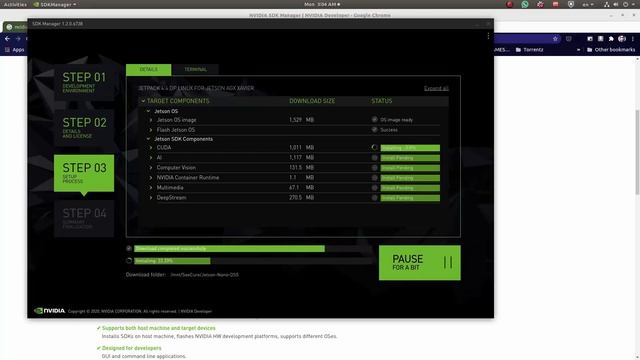This screenshot has height=360, width=640.
Task: Expand the CUDA component row
Action: click(151, 148)
